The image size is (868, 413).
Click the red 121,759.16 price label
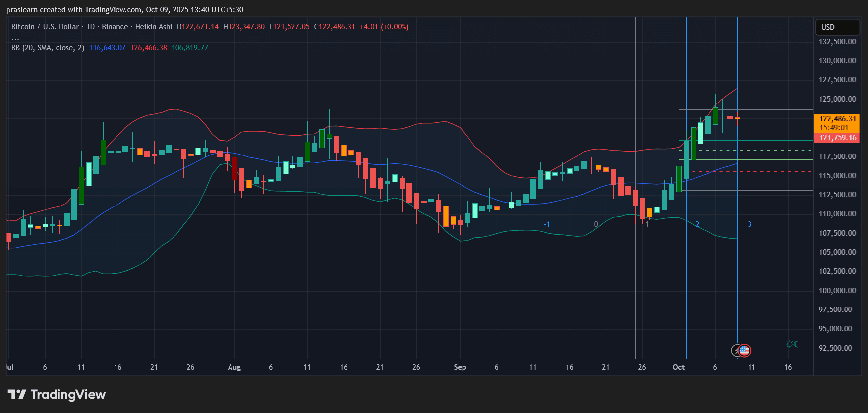click(837, 138)
